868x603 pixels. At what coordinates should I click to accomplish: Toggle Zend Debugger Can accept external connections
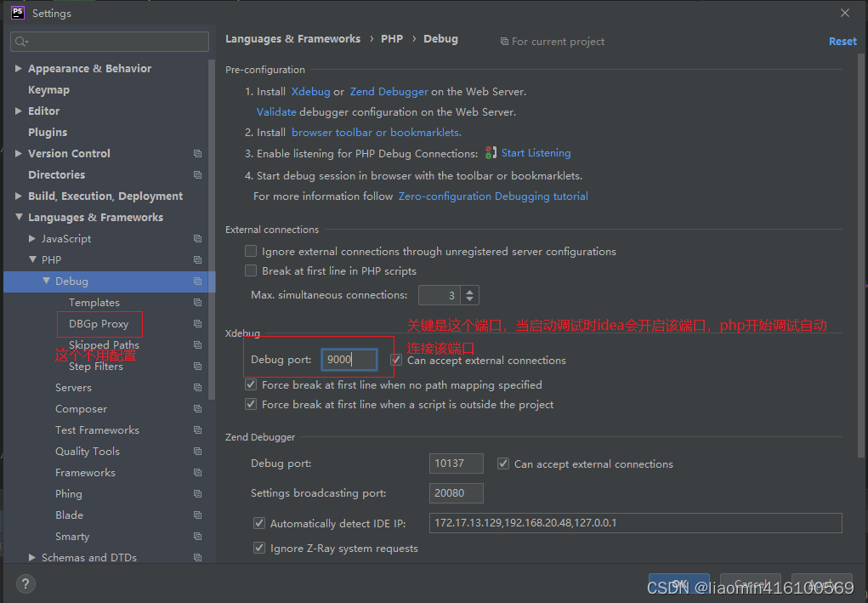(x=502, y=464)
